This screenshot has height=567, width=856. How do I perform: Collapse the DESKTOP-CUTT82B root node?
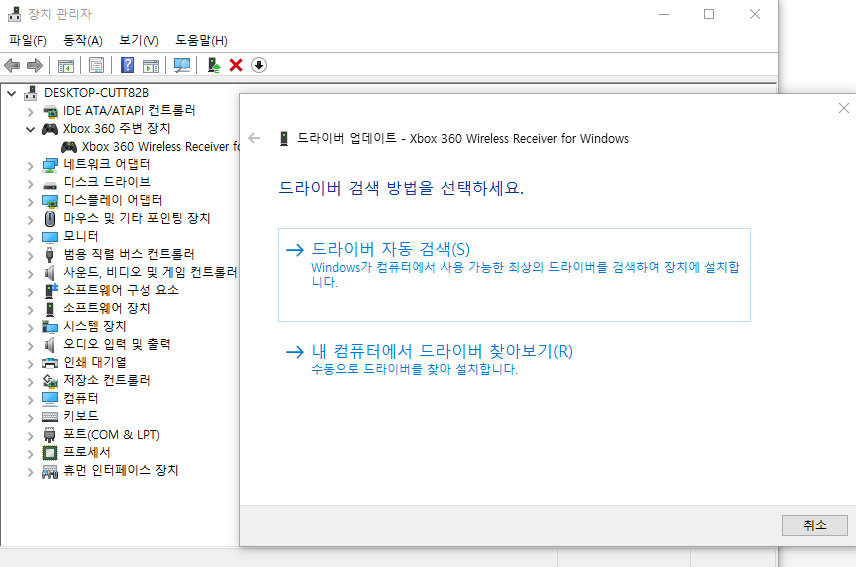click(11, 94)
